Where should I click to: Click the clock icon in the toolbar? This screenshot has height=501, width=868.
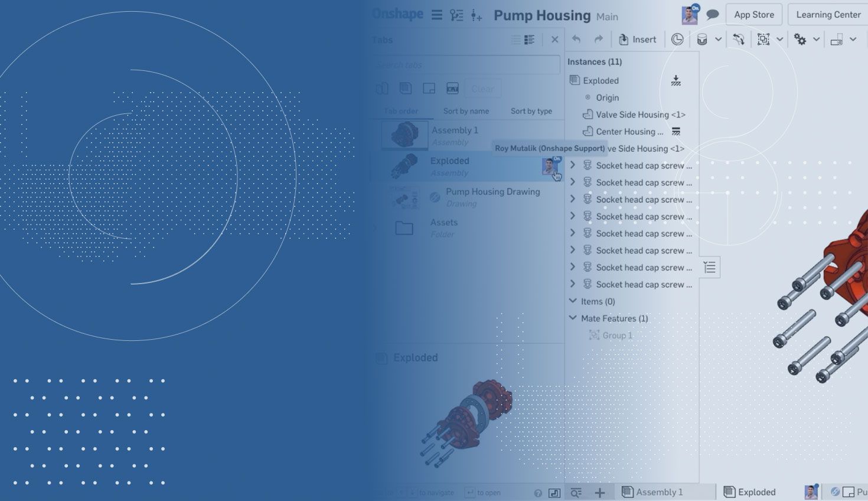click(x=677, y=40)
